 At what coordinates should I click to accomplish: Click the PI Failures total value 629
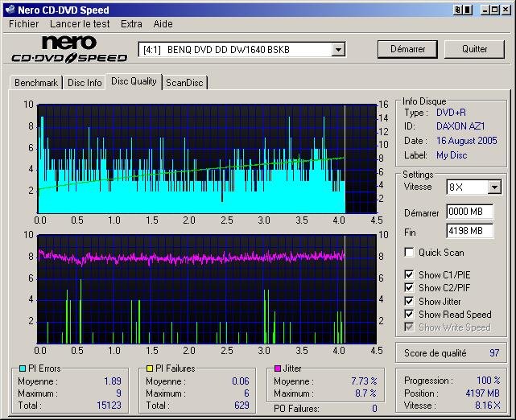coord(241,405)
